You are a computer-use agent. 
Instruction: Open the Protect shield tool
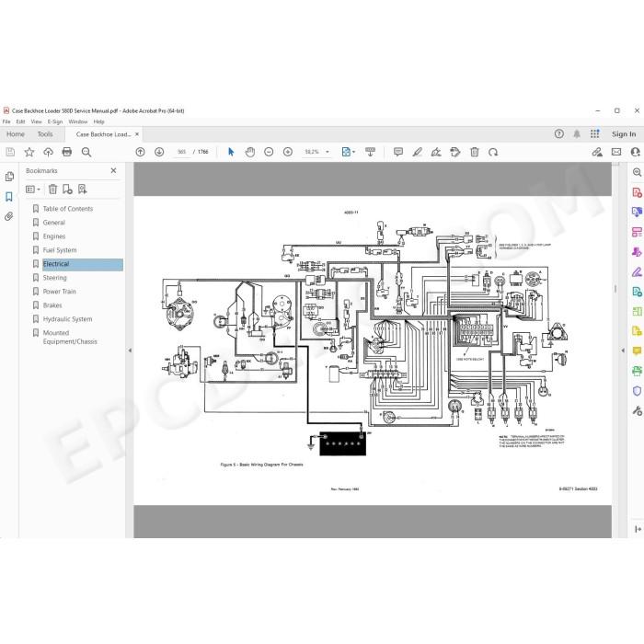coord(637,391)
